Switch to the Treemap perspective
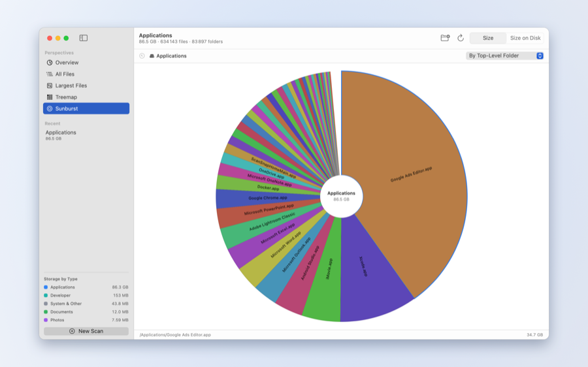The height and width of the screenshot is (367, 588). point(86,97)
